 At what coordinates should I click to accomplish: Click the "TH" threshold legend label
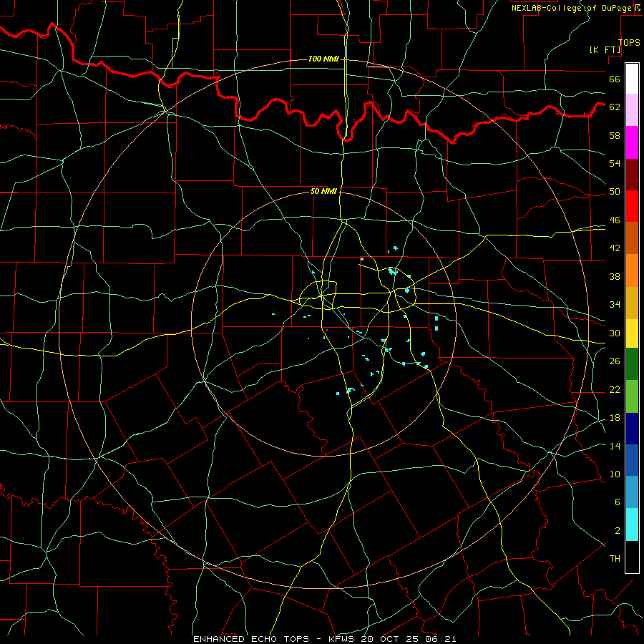(x=615, y=558)
